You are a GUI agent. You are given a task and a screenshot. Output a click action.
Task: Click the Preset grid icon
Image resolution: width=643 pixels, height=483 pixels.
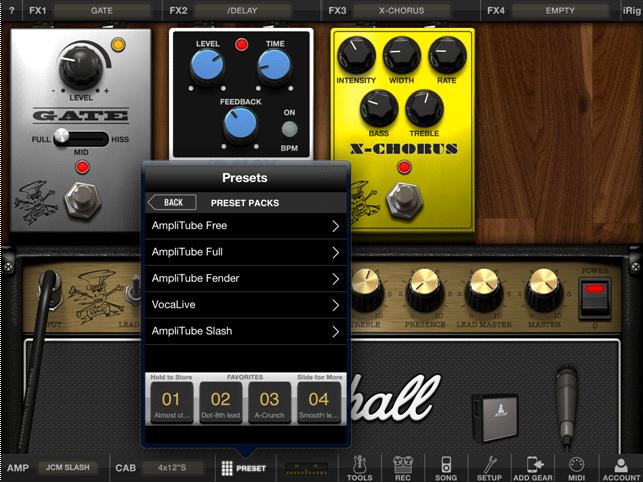pyautogui.click(x=227, y=468)
